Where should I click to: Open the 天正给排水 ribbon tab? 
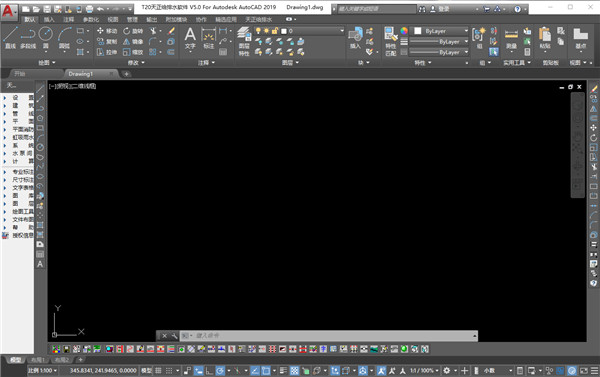(x=259, y=19)
